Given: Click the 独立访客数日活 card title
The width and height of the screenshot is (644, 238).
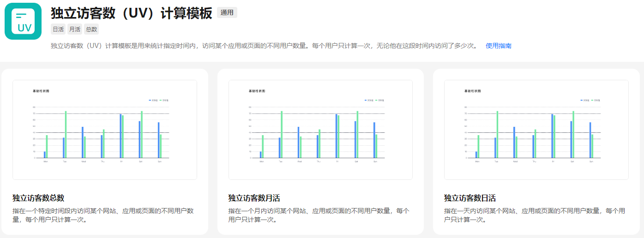Looking at the screenshot, I should 470,198.
